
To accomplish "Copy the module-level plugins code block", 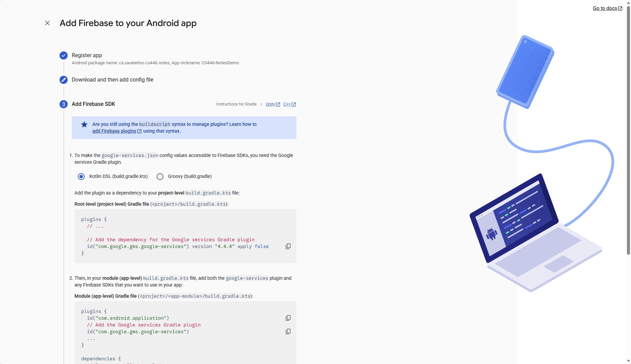I will pos(288,318).
